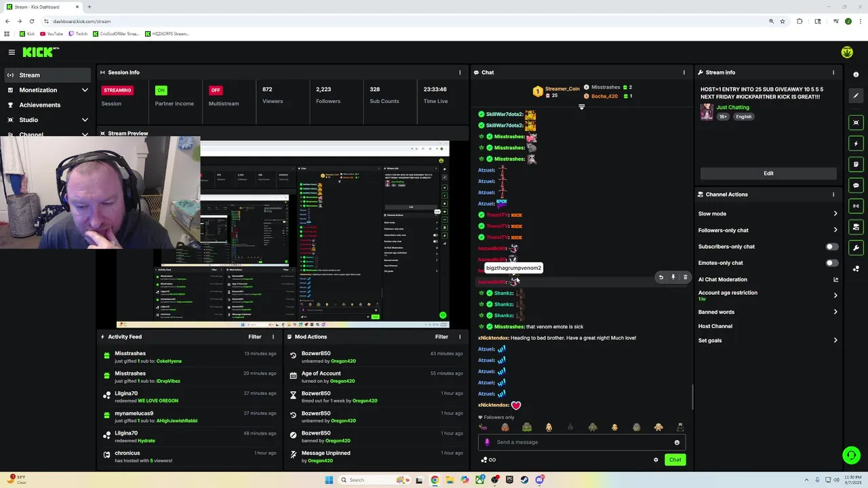The height and width of the screenshot is (488, 868).
Task: Open the account avatar menu
Action: (x=847, y=52)
